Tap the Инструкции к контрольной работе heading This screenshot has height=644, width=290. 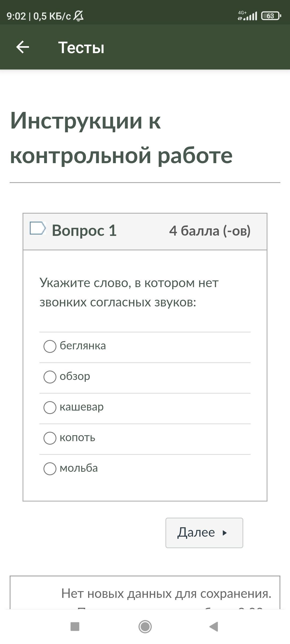pyautogui.click(x=121, y=138)
